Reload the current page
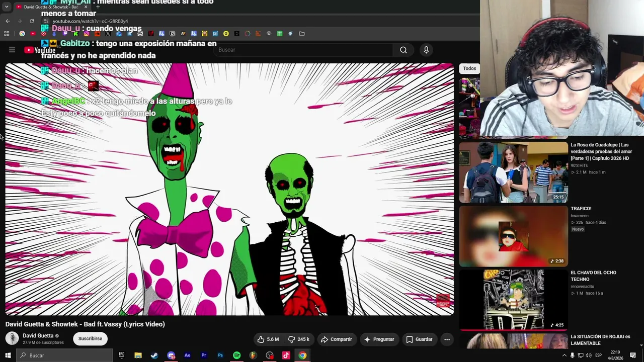Viewport: 644px width, 362px height. (32, 21)
